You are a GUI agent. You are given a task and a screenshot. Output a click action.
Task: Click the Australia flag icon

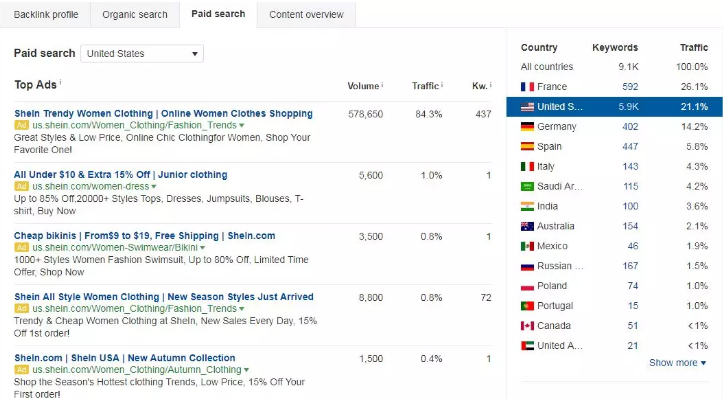[527, 226]
